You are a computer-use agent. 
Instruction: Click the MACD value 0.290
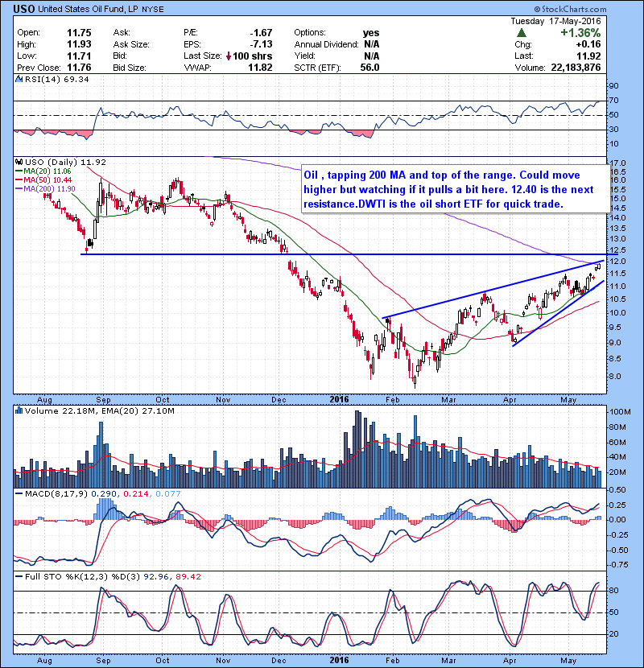(104, 494)
